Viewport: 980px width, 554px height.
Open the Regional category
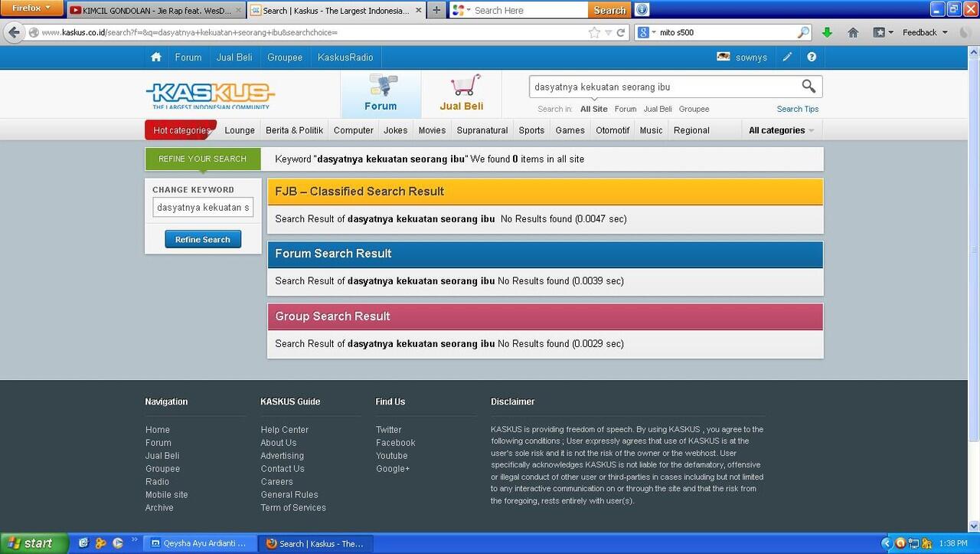point(691,130)
